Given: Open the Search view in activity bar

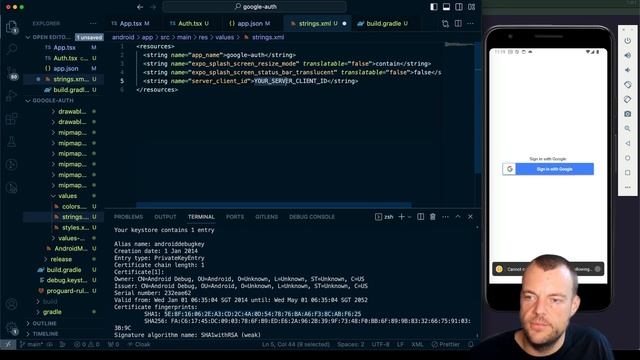Looking at the screenshot, I should (x=11, y=49).
